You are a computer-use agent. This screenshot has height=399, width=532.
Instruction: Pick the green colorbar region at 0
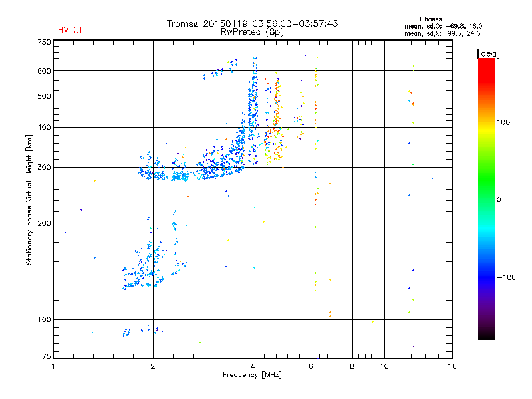pyautogui.click(x=486, y=199)
